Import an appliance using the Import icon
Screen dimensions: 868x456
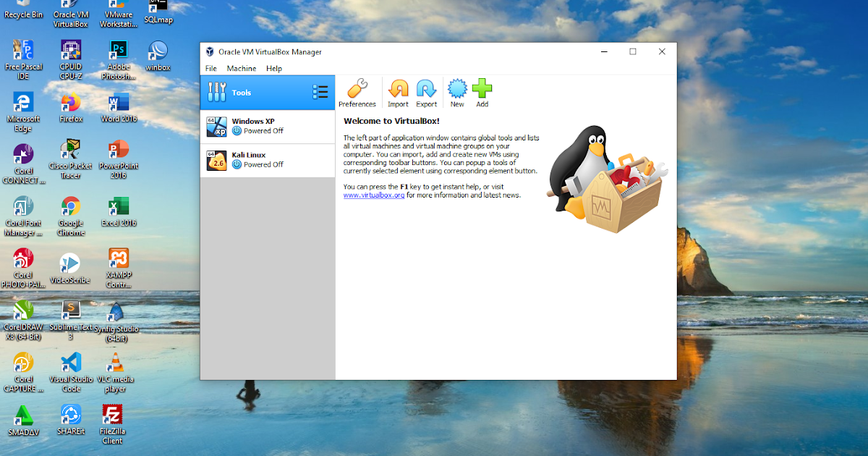(x=398, y=92)
